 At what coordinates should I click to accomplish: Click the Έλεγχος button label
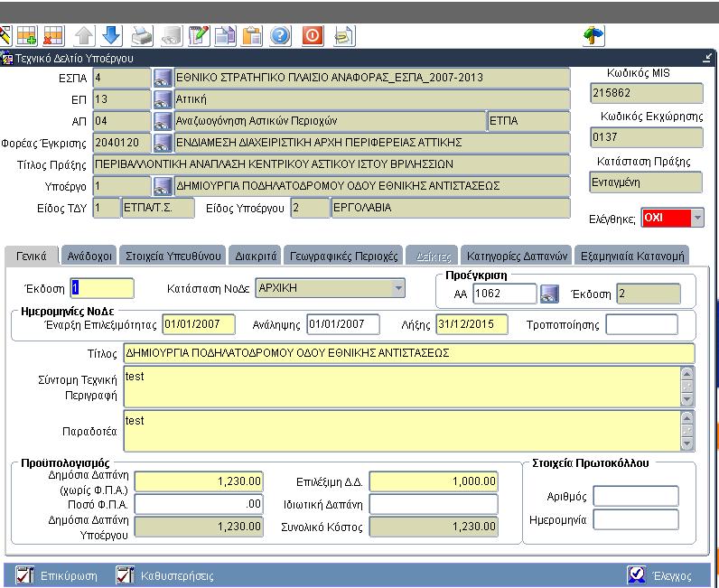pyautogui.click(x=672, y=576)
